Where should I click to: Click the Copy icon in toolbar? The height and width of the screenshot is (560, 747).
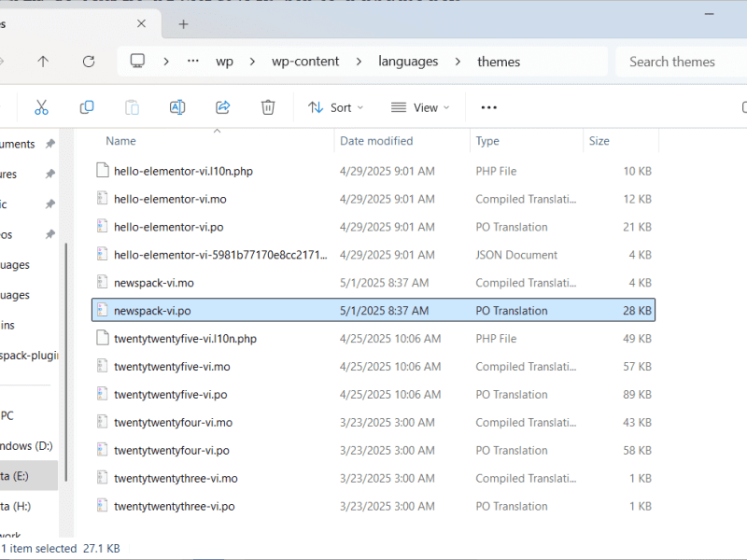click(87, 107)
